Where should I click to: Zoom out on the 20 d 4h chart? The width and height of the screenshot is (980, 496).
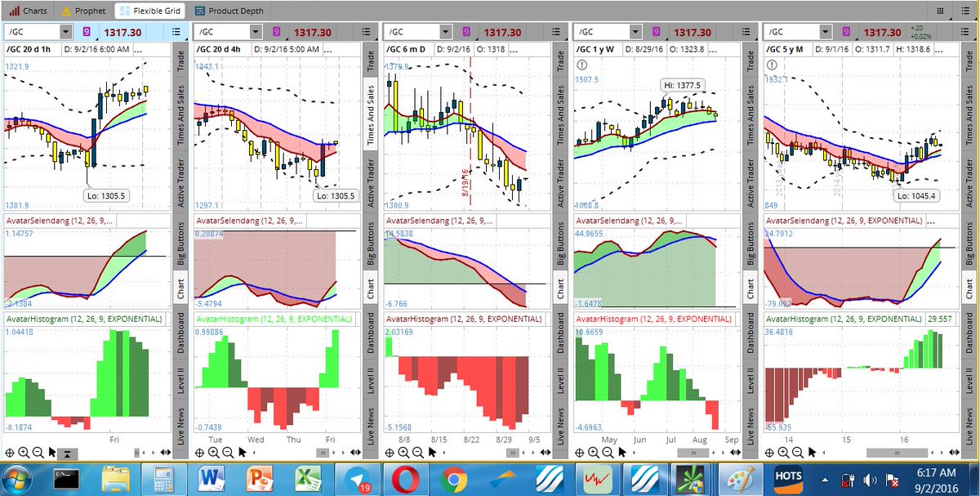(x=227, y=452)
